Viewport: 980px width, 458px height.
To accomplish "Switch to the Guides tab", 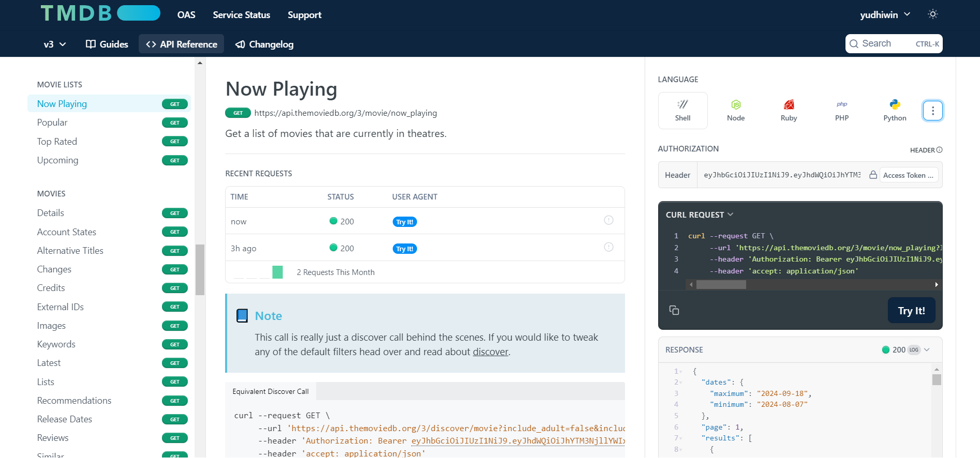I will pyautogui.click(x=107, y=44).
